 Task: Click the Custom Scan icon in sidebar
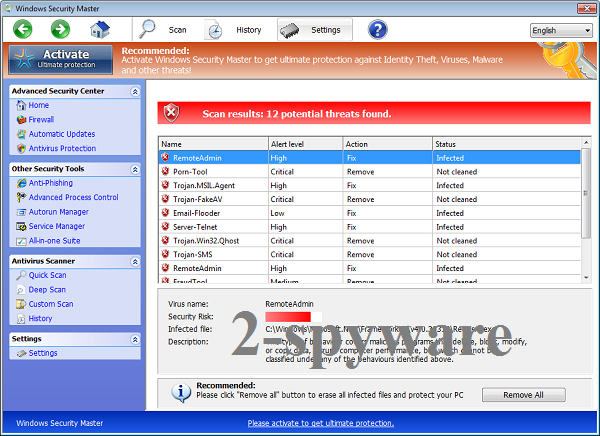coord(21,304)
